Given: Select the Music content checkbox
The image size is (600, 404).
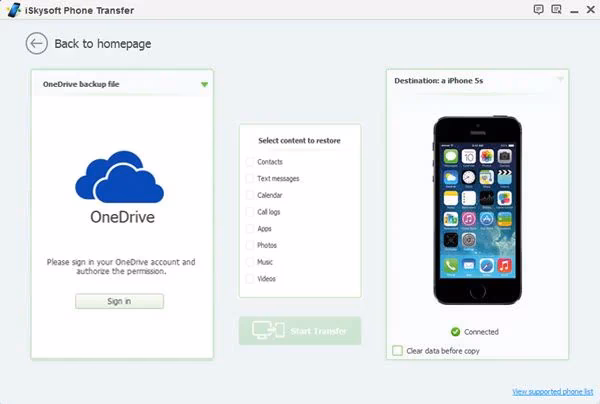Looking at the screenshot, I should pos(250,262).
